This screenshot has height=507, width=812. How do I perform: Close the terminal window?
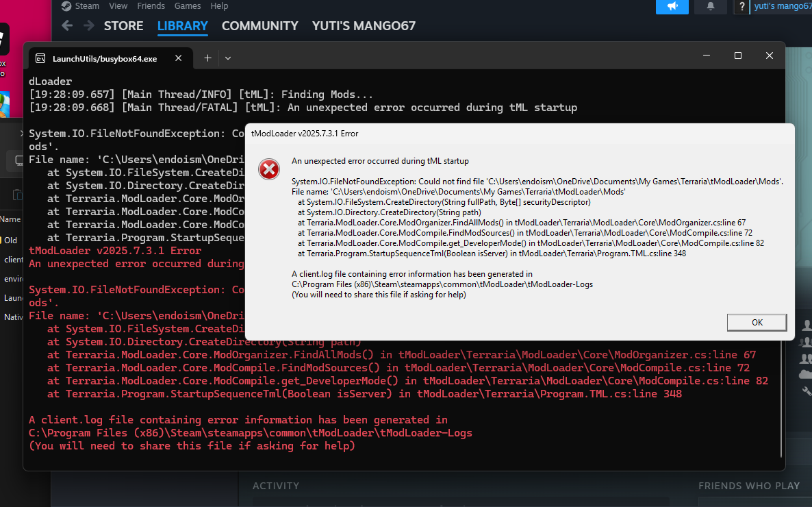click(x=770, y=55)
